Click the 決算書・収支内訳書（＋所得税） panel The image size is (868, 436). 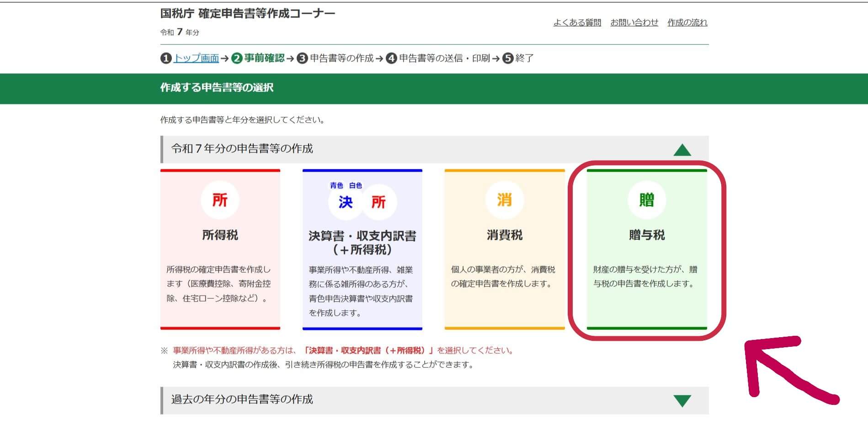pos(362,249)
